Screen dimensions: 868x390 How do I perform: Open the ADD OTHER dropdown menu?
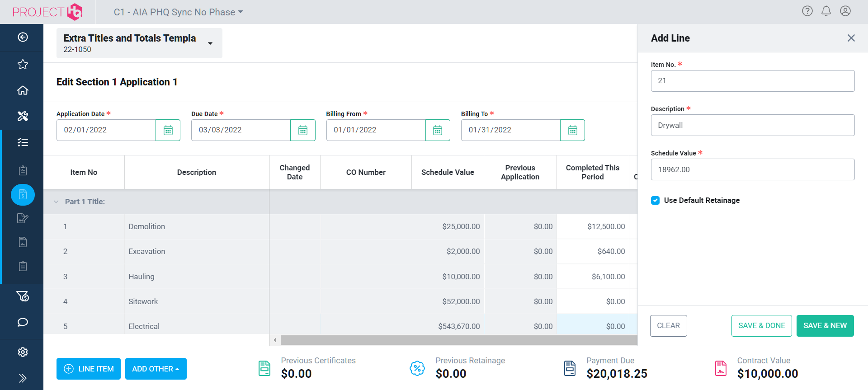point(156,369)
